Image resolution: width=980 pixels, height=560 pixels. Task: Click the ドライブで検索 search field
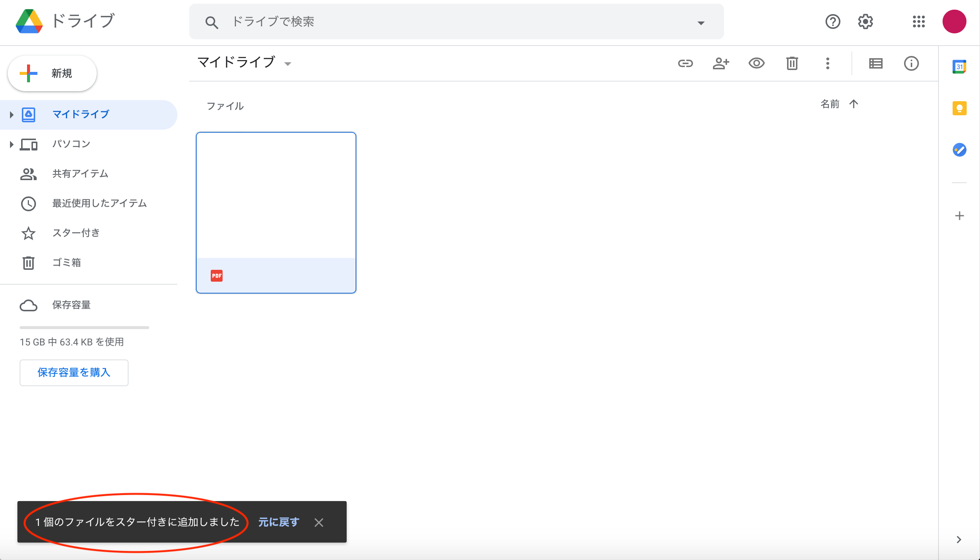(456, 21)
